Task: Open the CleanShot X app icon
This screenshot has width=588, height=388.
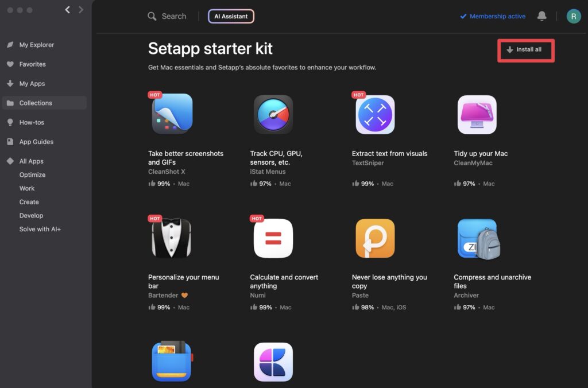Action: click(x=172, y=114)
